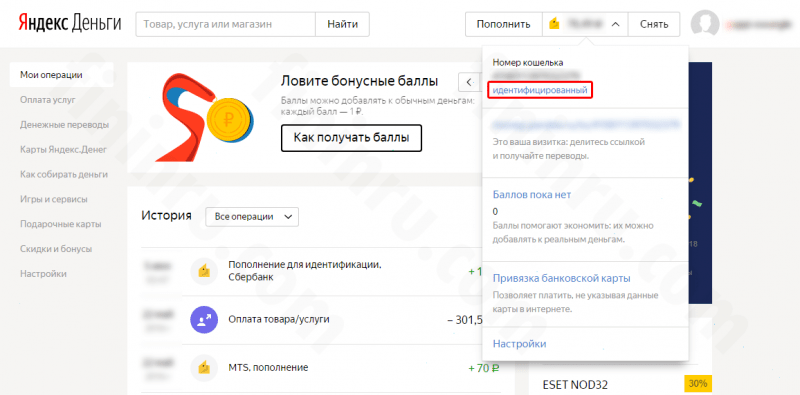Open Настройки link in the wallet popup
This screenshot has width=800, height=395.
pyautogui.click(x=519, y=343)
